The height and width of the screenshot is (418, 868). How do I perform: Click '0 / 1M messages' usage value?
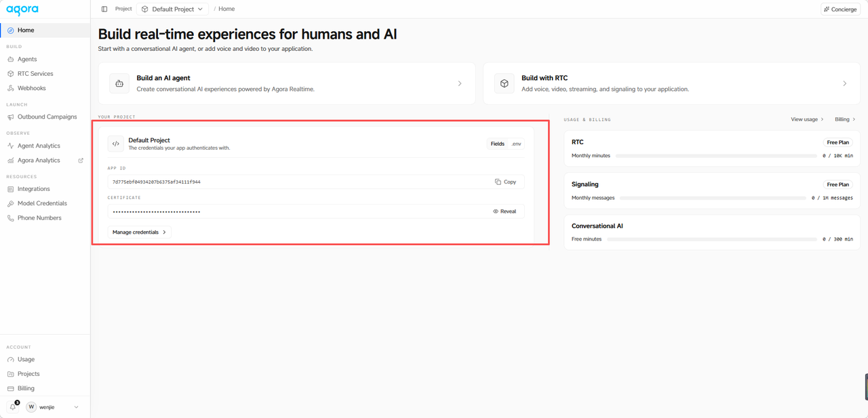832,198
